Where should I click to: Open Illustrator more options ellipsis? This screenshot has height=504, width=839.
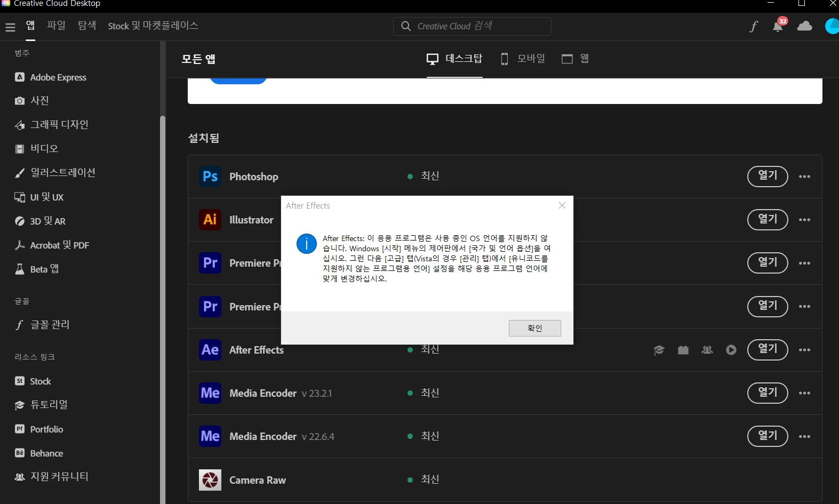pos(804,220)
